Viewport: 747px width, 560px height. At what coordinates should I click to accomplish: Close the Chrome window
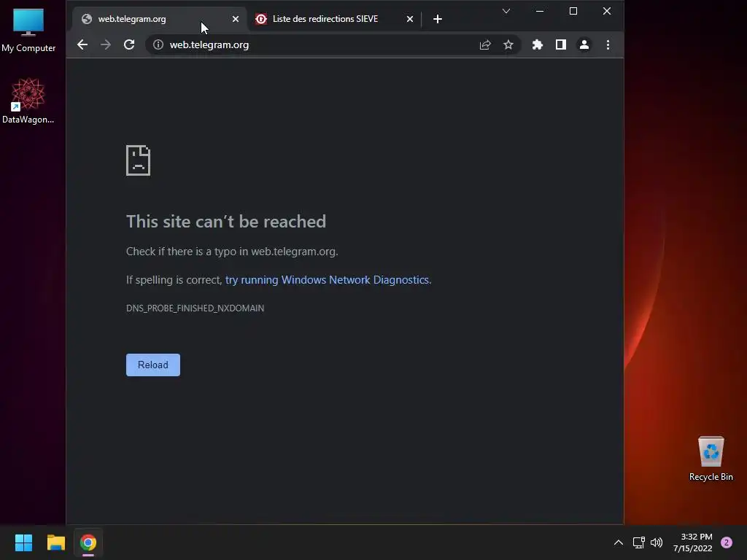click(x=606, y=11)
